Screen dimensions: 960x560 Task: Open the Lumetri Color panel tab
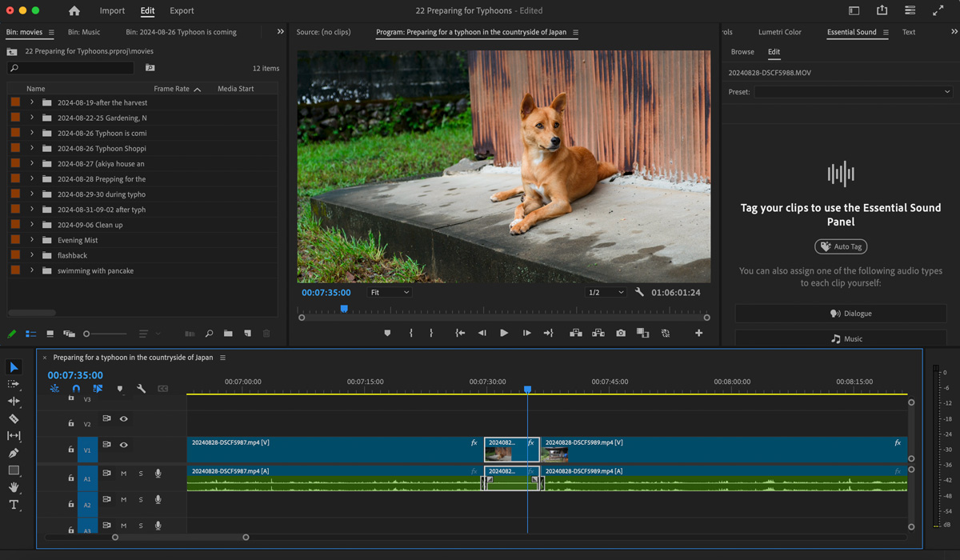point(779,32)
